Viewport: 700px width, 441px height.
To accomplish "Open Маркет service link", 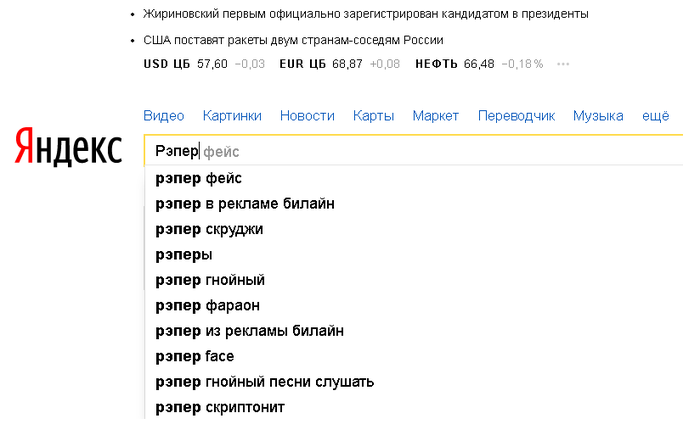I will (435, 116).
